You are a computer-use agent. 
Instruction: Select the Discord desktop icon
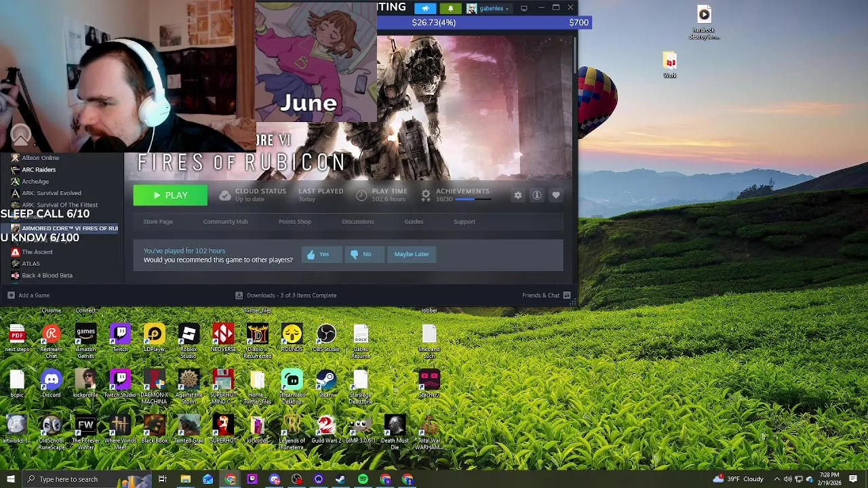coord(52,384)
